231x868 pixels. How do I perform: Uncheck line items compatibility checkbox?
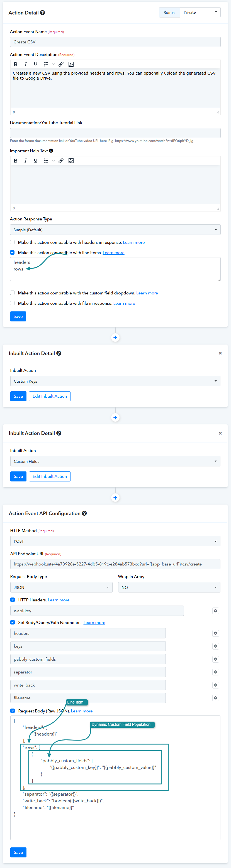click(13, 252)
